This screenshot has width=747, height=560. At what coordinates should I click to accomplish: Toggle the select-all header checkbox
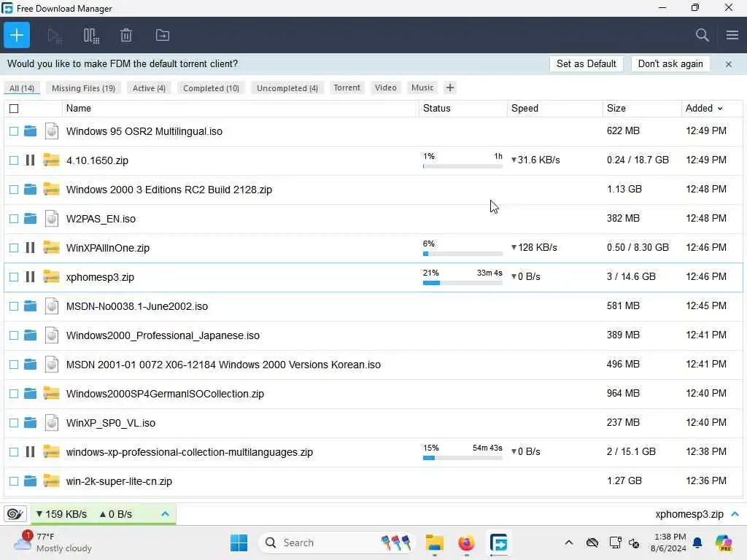[14, 109]
